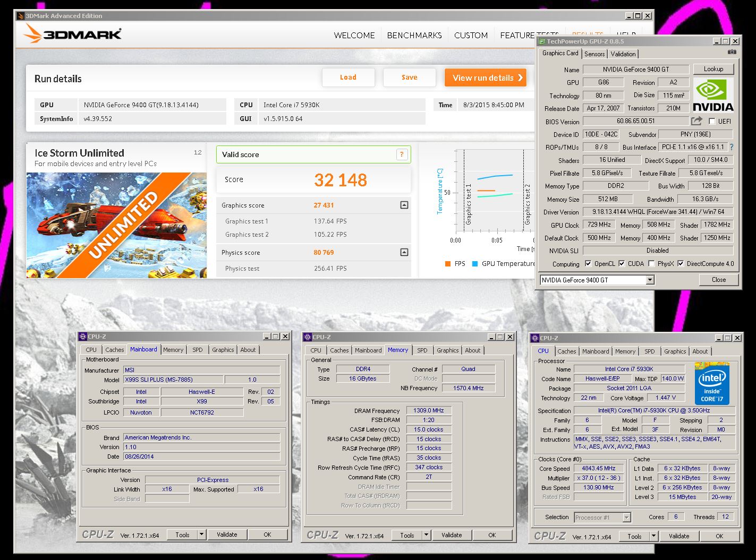The width and height of the screenshot is (756, 560).
Task: Collapse the Graphics score section
Action: click(404, 205)
